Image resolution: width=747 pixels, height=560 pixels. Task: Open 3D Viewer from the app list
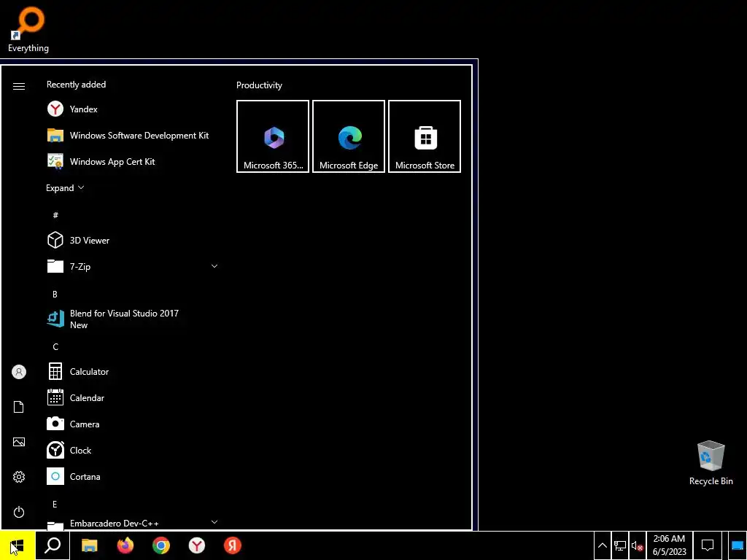132,240
